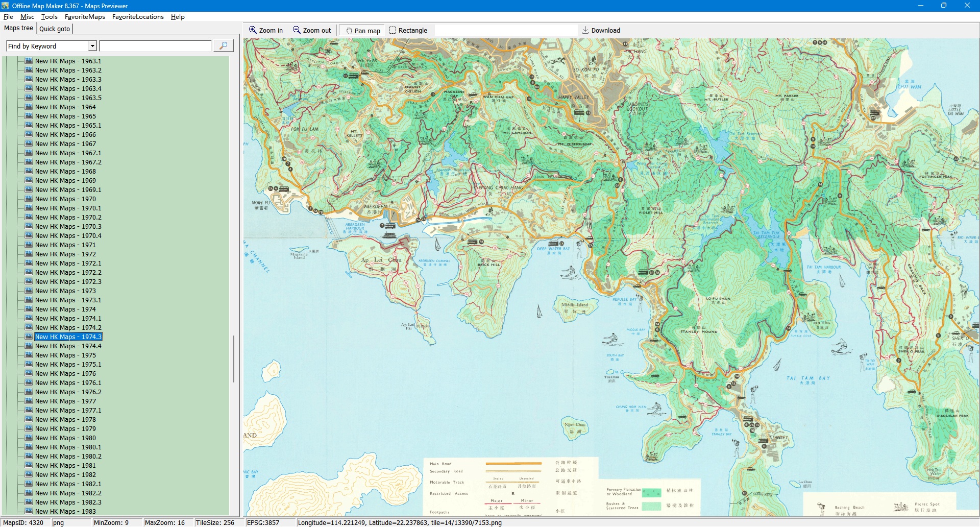Click the Zoom out magnifier icon
This screenshot has height=527, width=980.
coord(297,30)
